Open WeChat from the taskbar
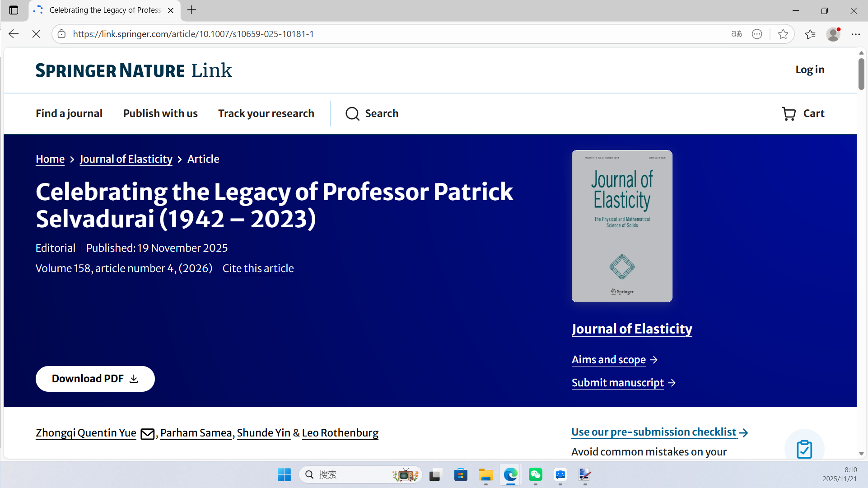Viewport: 868px width, 488px height. pos(536,475)
